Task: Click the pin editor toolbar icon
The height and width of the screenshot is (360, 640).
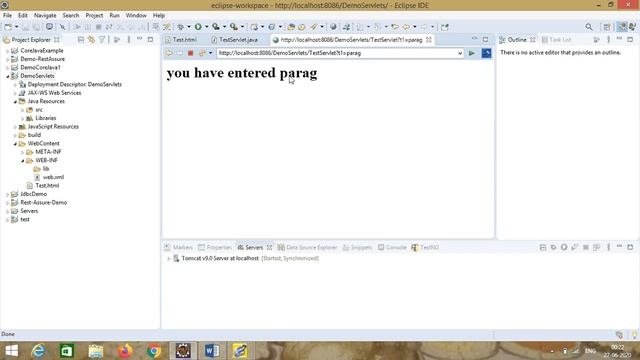Action: 444,27
